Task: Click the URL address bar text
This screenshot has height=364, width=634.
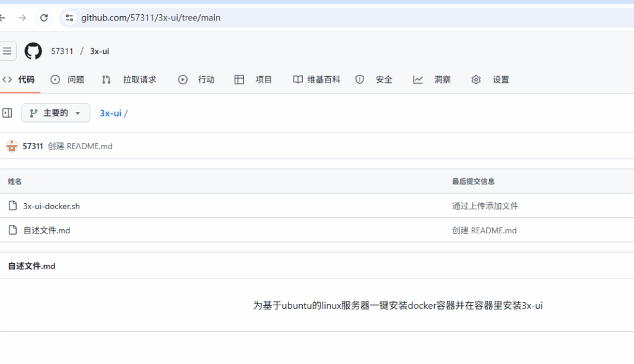Action: point(150,18)
